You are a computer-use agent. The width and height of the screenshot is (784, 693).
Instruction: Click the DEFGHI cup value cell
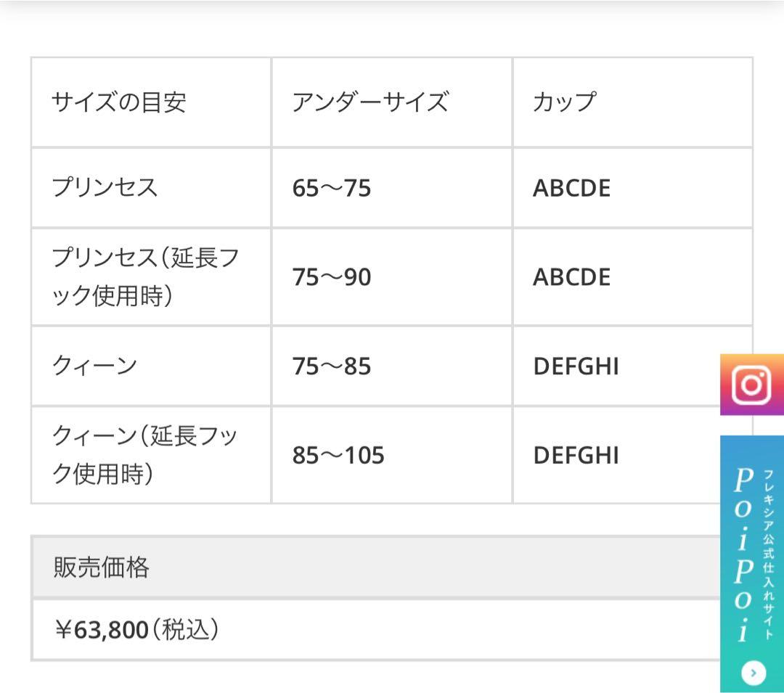point(576,366)
